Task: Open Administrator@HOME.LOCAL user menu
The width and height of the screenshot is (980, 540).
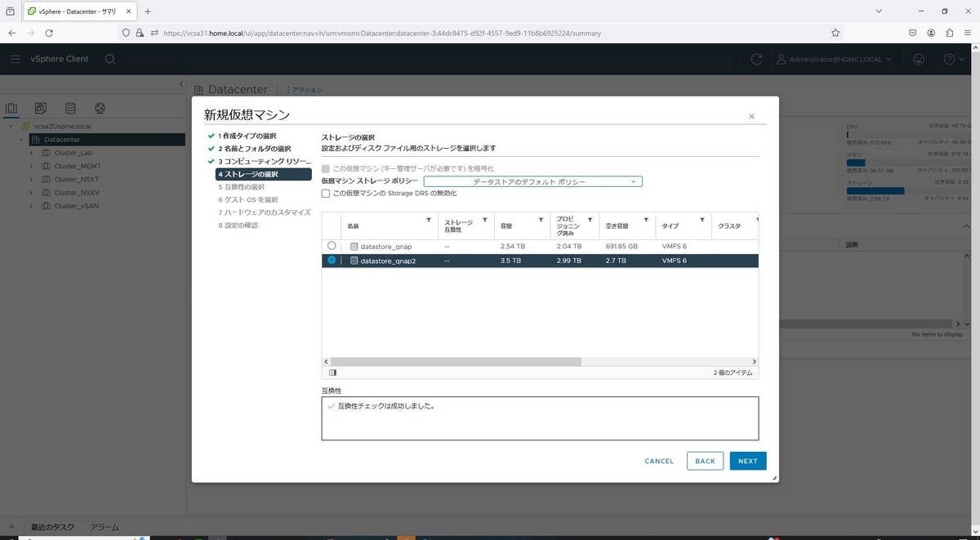Action: [834, 59]
